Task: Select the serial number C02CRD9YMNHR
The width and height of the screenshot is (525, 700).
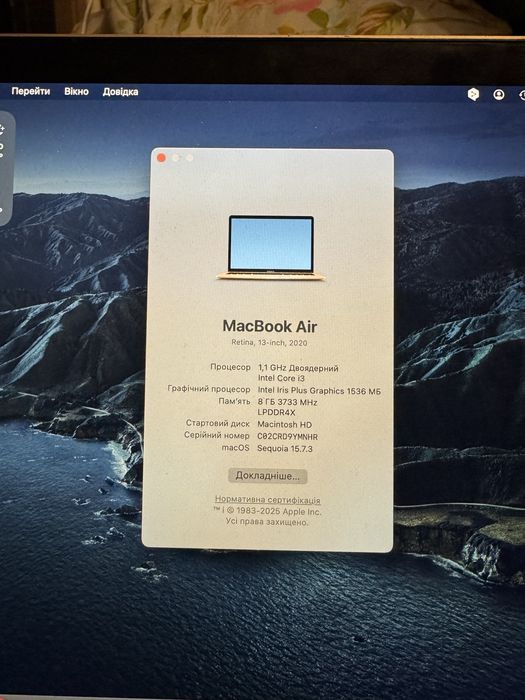Action: [288, 437]
